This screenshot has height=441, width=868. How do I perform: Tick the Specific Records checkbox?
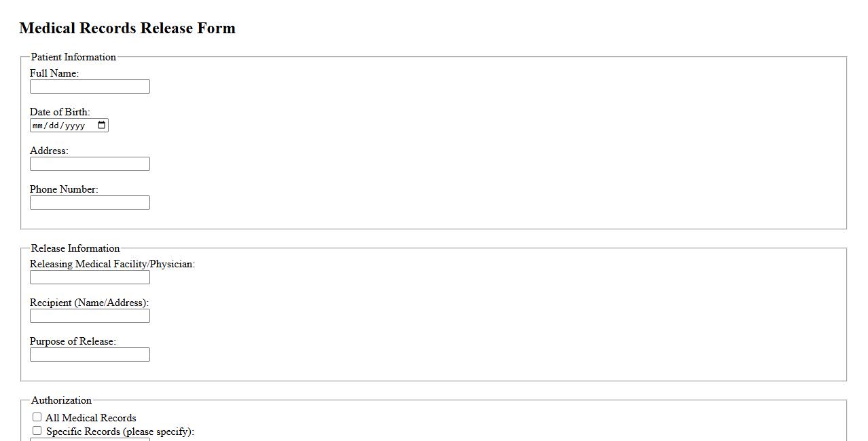[x=37, y=431]
